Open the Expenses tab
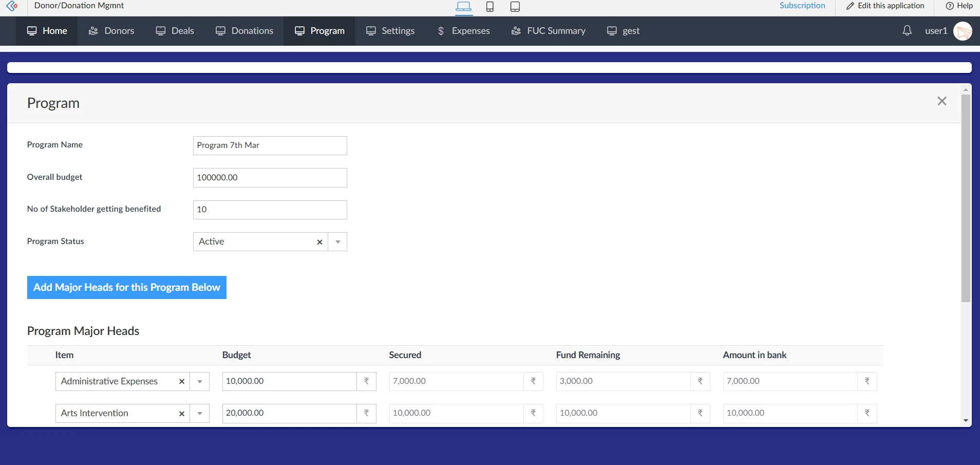 coord(463,31)
